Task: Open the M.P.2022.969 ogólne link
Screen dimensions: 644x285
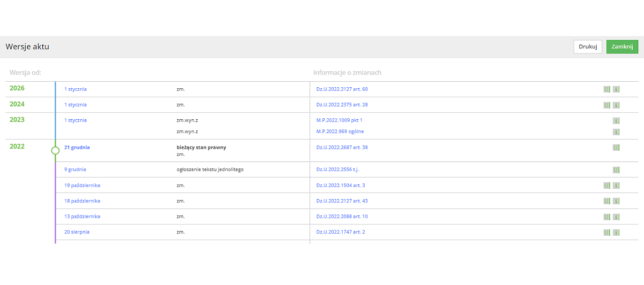Action: point(340,131)
